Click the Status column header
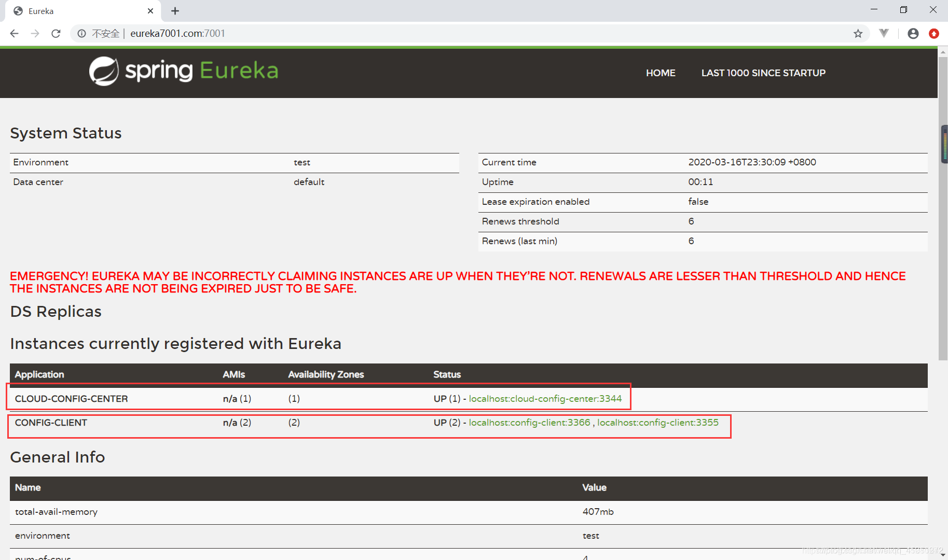The image size is (948, 560). (447, 374)
